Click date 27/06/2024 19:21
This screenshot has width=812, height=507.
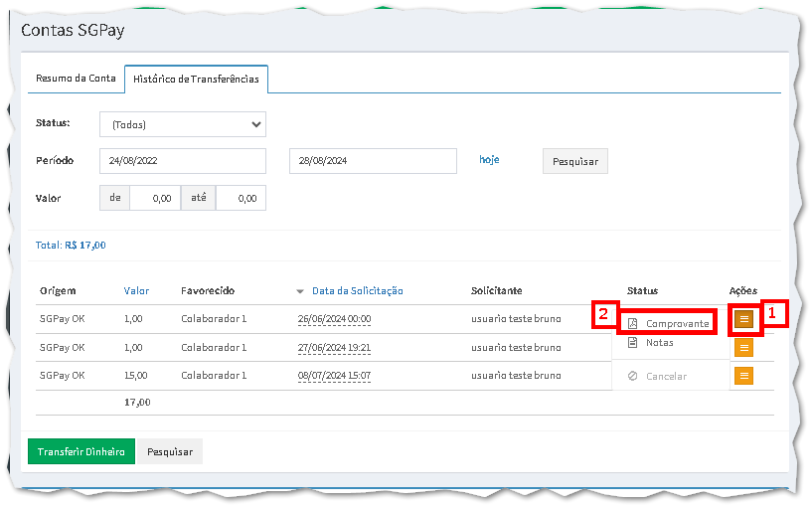(334, 348)
